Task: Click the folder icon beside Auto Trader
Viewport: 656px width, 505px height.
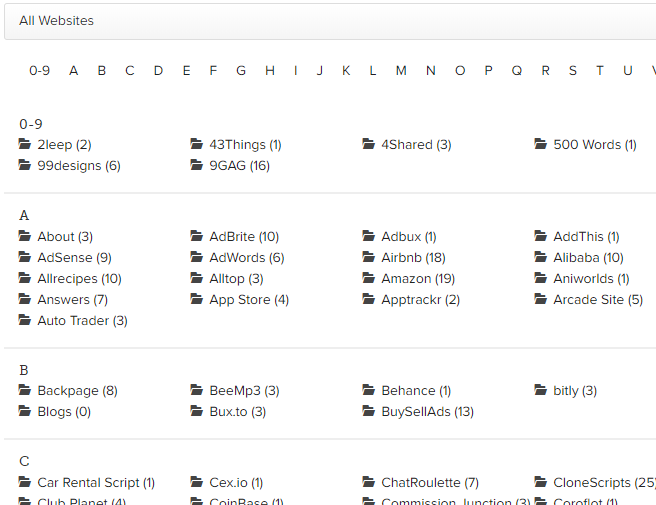Action: point(25,320)
